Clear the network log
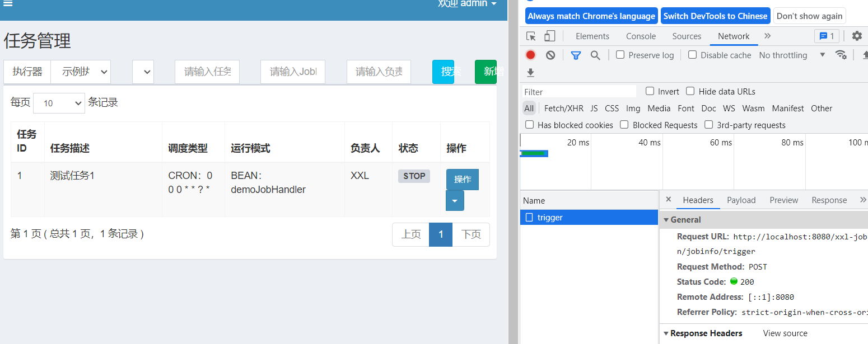This screenshot has height=344, width=868. [550, 55]
